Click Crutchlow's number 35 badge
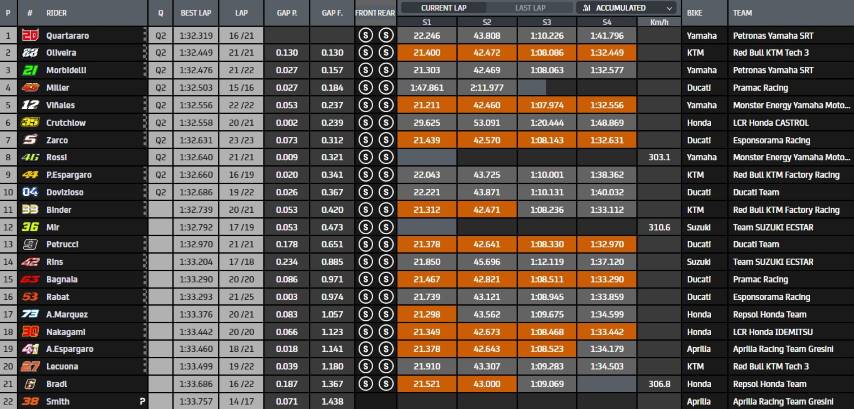Screen dimensions: 854x409 pyautogui.click(x=29, y=123)
